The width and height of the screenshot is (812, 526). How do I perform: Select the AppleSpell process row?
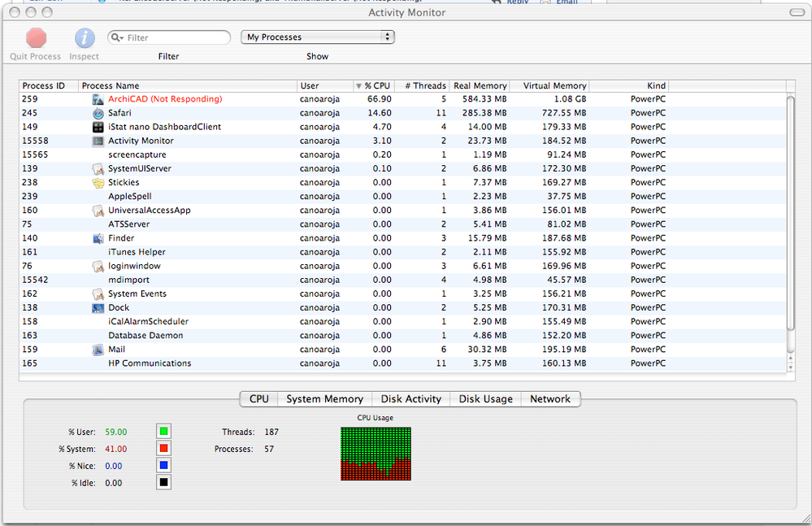(x=403, y=196)
